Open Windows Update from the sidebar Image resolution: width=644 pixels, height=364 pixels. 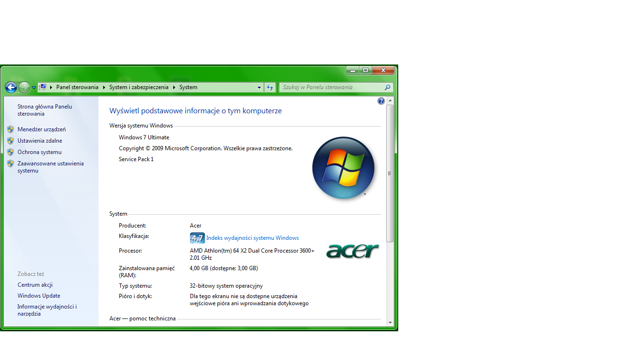(x=39, y=296)
